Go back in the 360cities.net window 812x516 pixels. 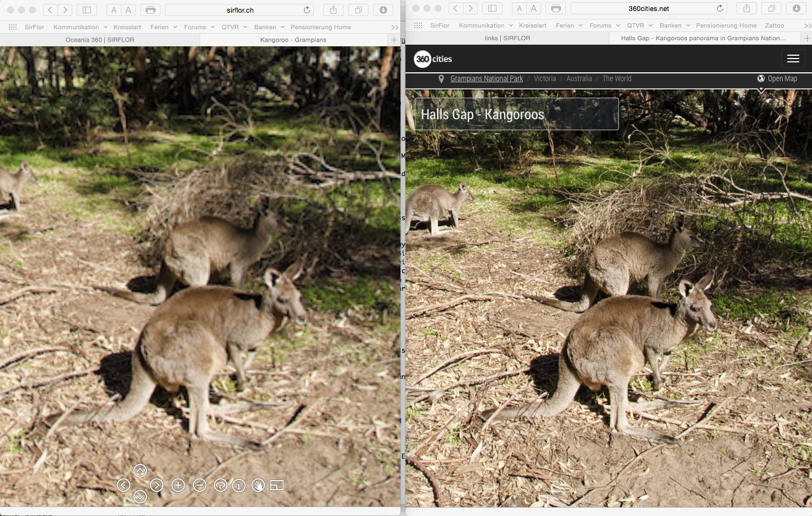tap(456, 8)
